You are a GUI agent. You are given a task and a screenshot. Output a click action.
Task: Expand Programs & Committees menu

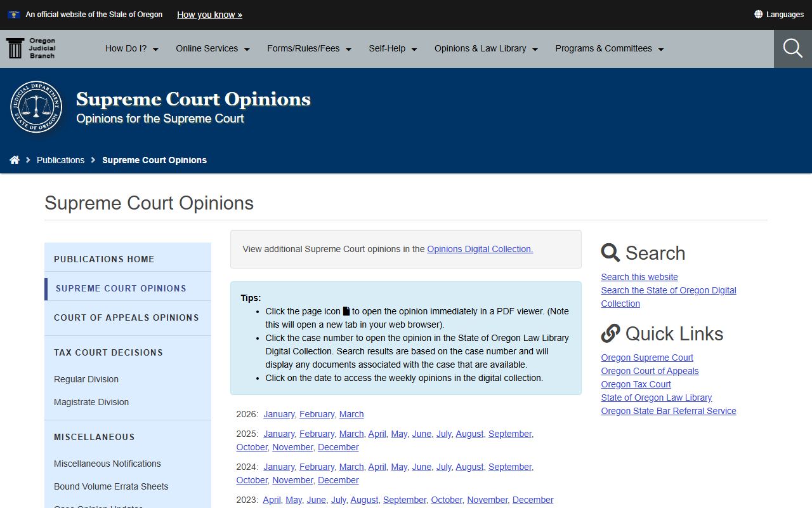tap(609, 48)
